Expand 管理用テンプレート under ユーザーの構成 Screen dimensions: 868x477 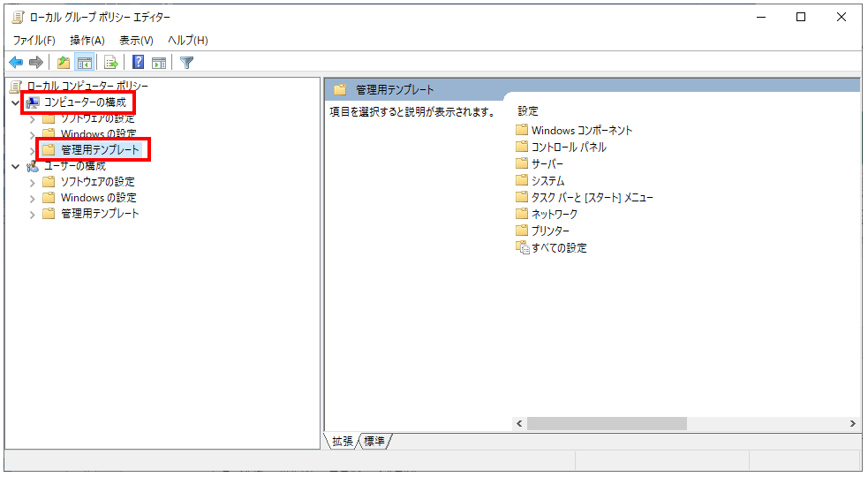32,215
